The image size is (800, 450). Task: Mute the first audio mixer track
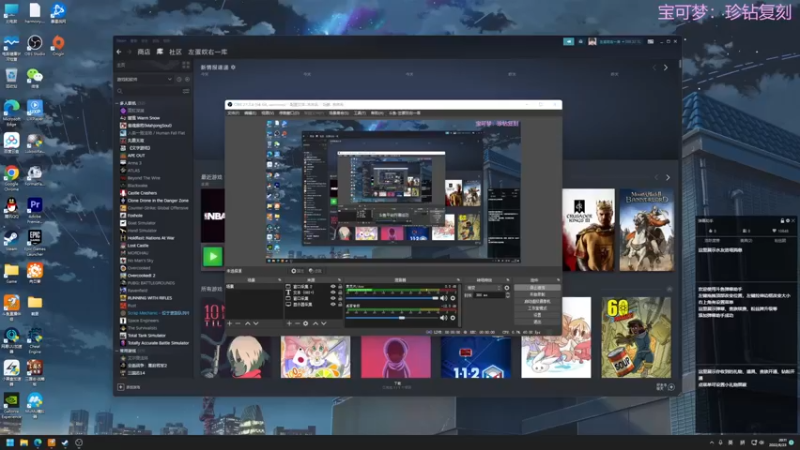click(443, 298)
